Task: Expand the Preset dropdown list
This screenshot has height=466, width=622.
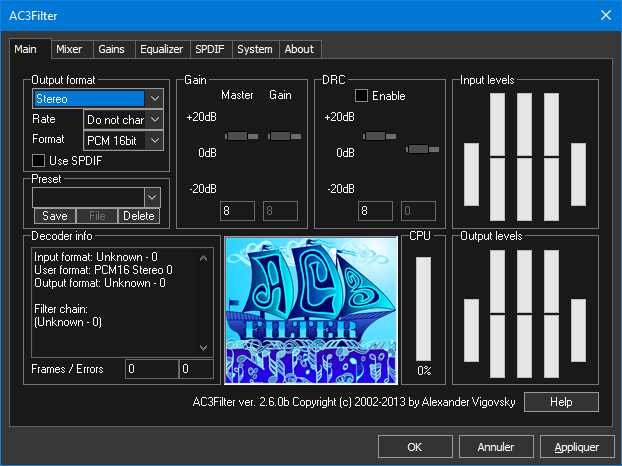Action: 152,197
